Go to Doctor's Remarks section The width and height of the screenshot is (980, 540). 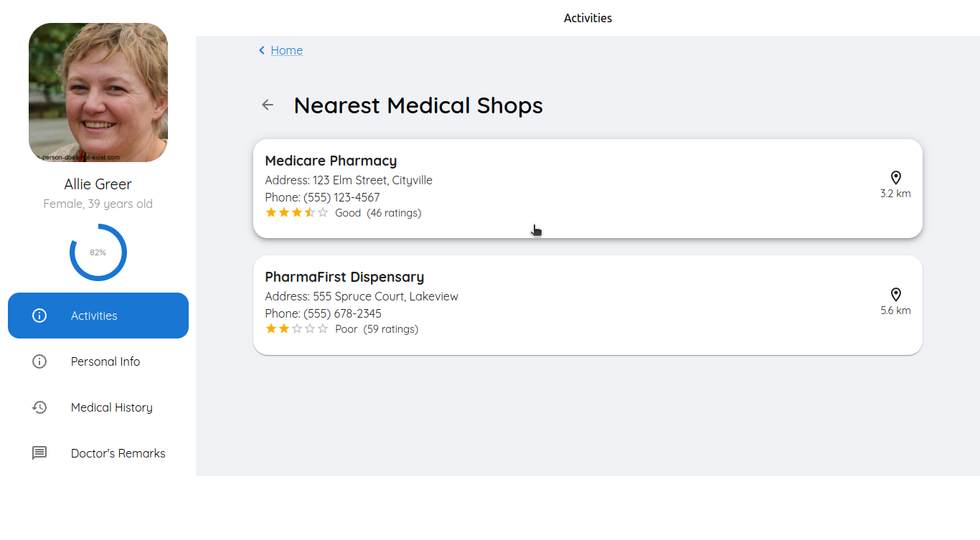coord(118,453)
